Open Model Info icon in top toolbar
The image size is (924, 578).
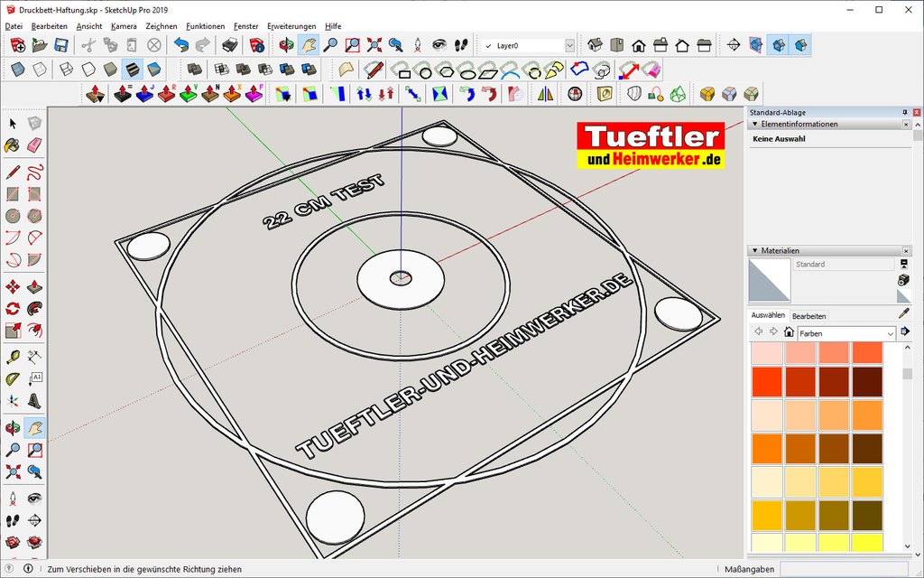point(257,45)
